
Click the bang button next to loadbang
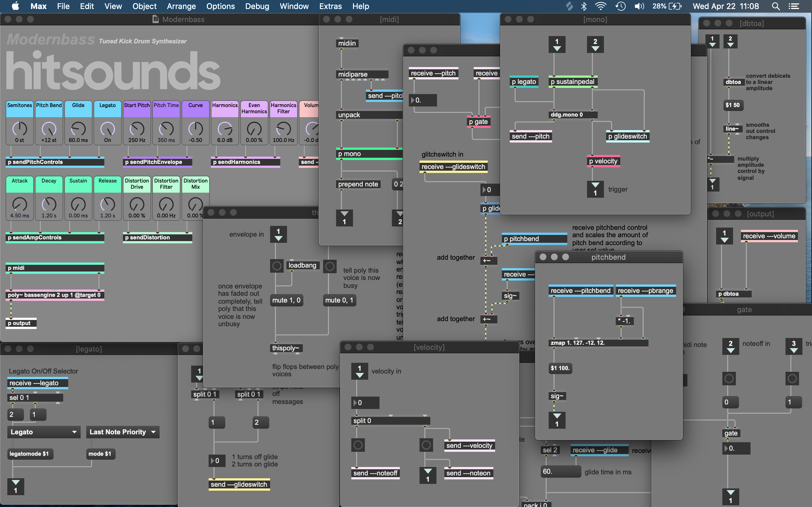pyautogui.click(x=277, y=266)
